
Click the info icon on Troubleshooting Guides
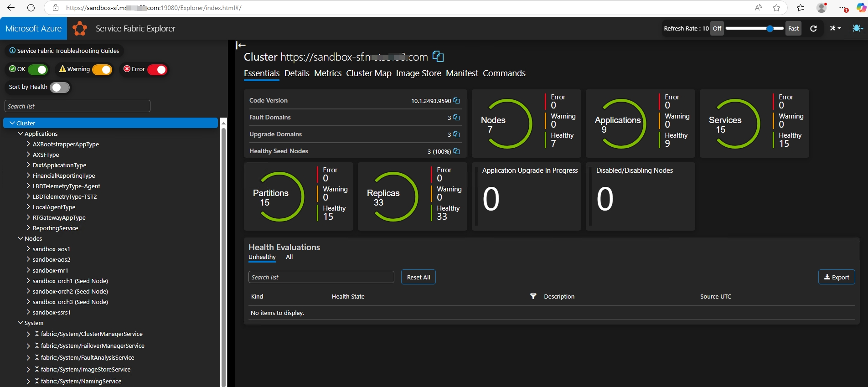tap(12, 51)
